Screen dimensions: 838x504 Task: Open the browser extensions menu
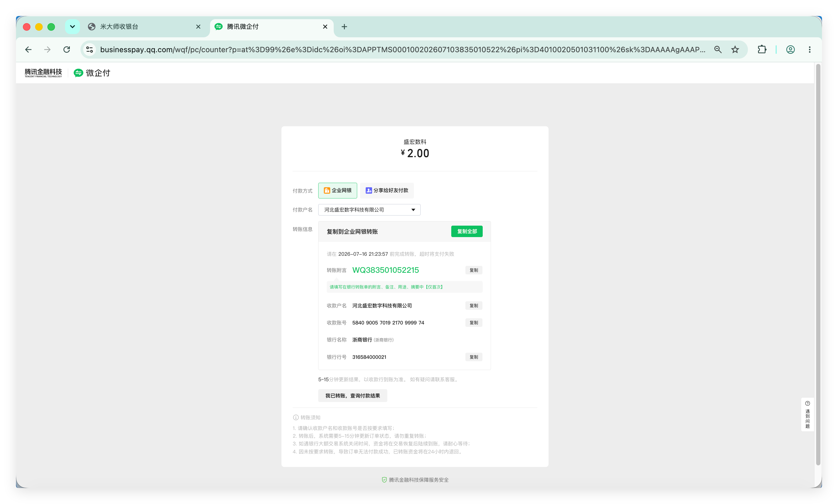point(762,50)
